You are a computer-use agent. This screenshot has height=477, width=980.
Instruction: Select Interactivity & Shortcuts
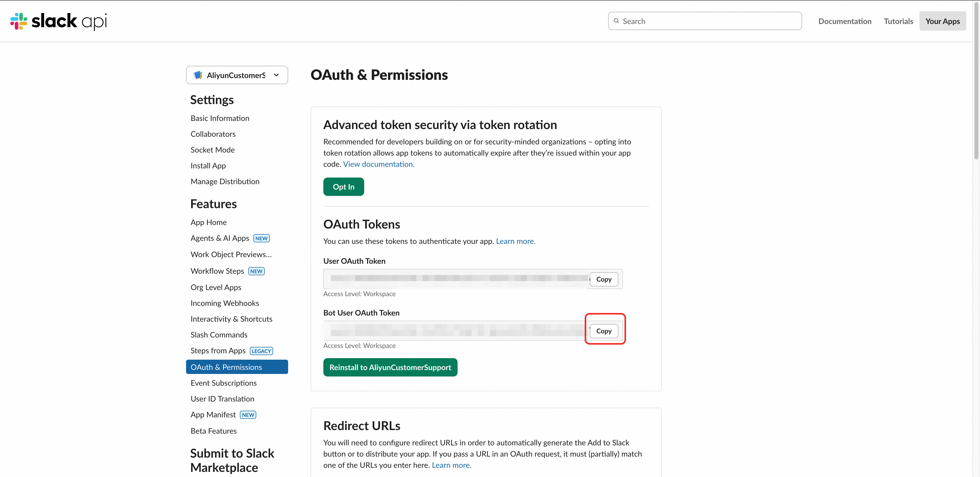(x=231, y=319)
